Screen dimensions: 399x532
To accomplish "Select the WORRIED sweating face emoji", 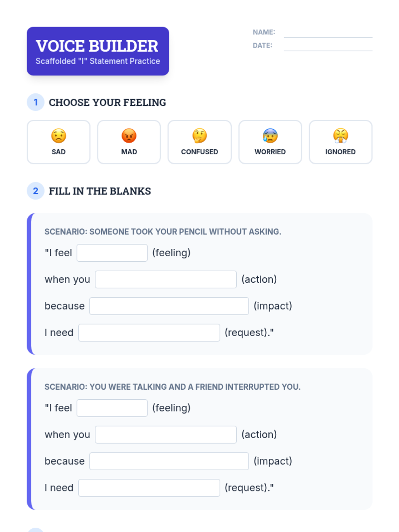I will pyautogui.click(x=270, y=136).
